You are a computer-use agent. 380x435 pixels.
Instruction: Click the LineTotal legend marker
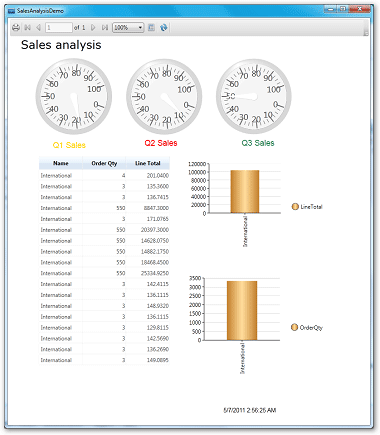coord(295,207)
